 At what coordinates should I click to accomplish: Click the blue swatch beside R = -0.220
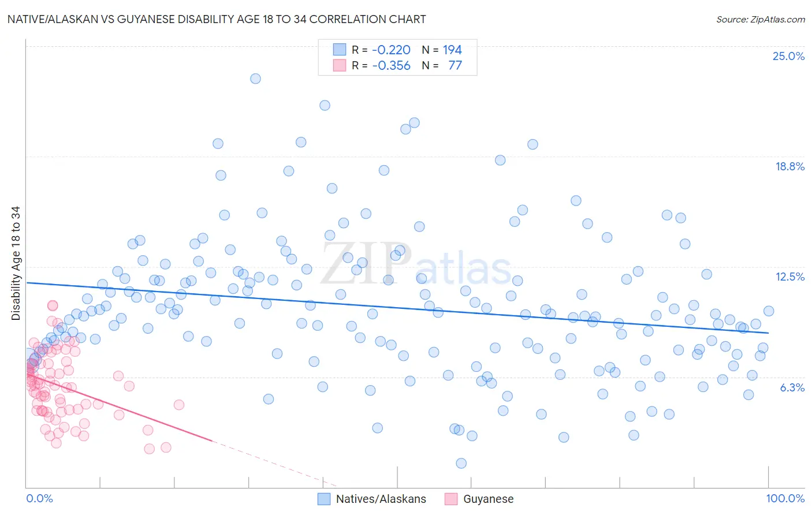[x=340, y=50]
